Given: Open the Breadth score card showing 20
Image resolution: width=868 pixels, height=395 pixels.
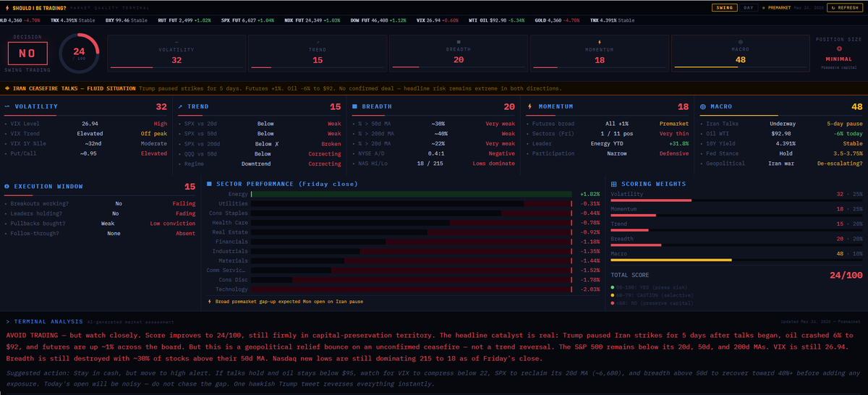Looking at the screenshot, I should point(458,53).
